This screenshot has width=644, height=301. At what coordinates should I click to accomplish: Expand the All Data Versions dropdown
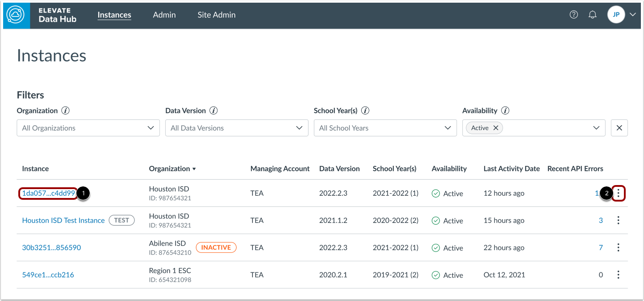coord(237,128)
